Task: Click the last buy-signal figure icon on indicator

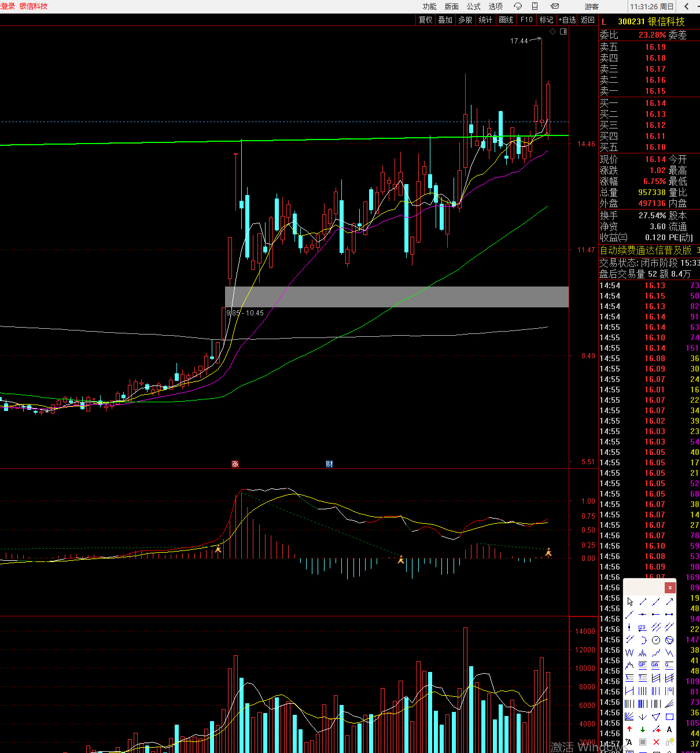Action: pos(548,552)
